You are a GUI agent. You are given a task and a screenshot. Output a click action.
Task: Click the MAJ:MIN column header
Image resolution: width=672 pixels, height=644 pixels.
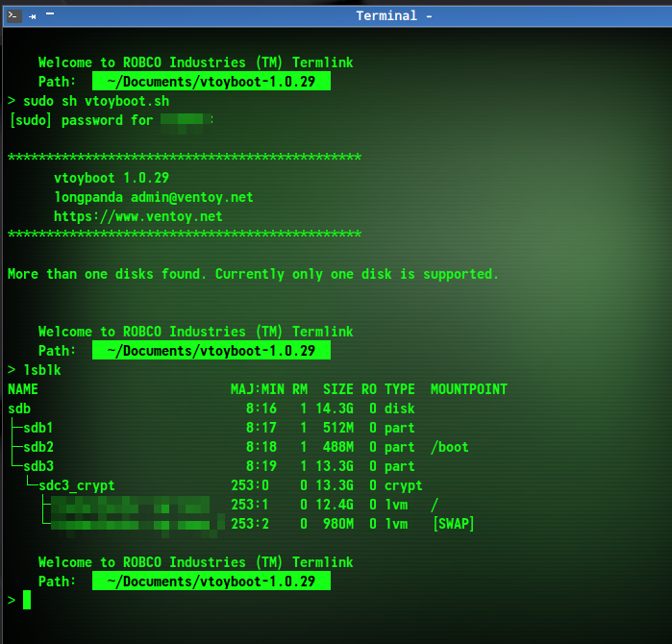coord(257,389)
